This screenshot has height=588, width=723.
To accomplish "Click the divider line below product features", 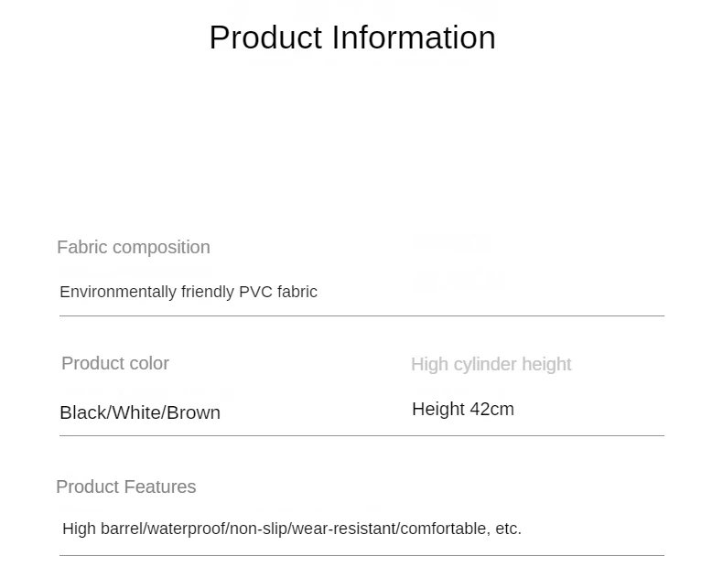I will 361,555.
